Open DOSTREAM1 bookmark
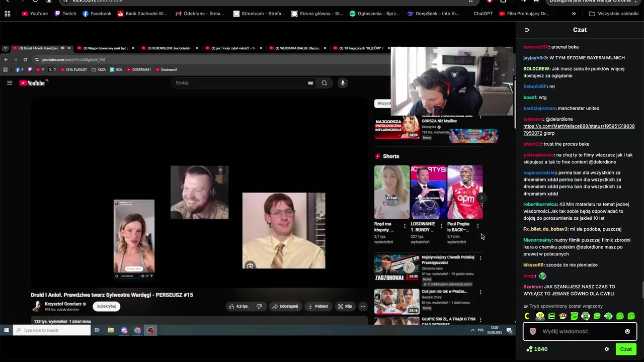 [x=138, y=69]
